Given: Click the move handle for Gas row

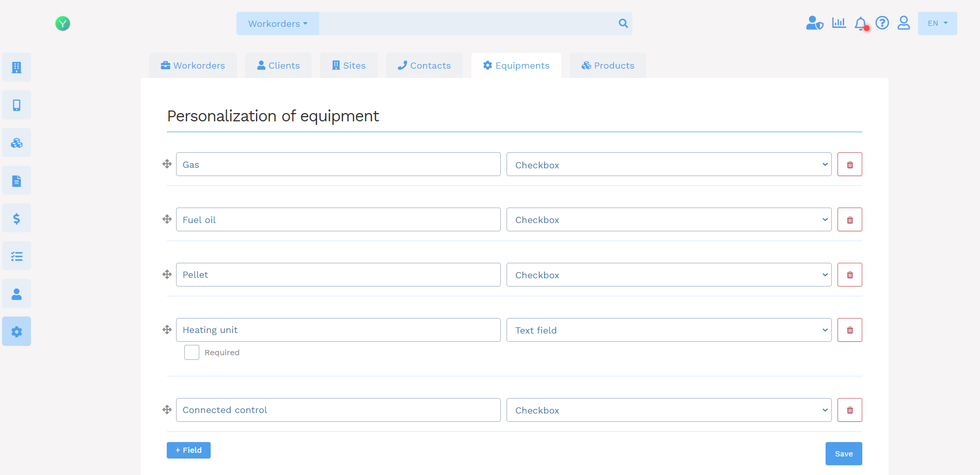Looking at the screenshot, I should pyautogui.click(x=167, y=164).
